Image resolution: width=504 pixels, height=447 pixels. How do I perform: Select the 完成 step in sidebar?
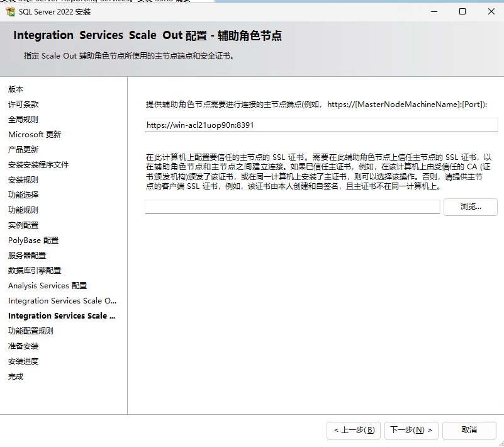tap(16, 376)
